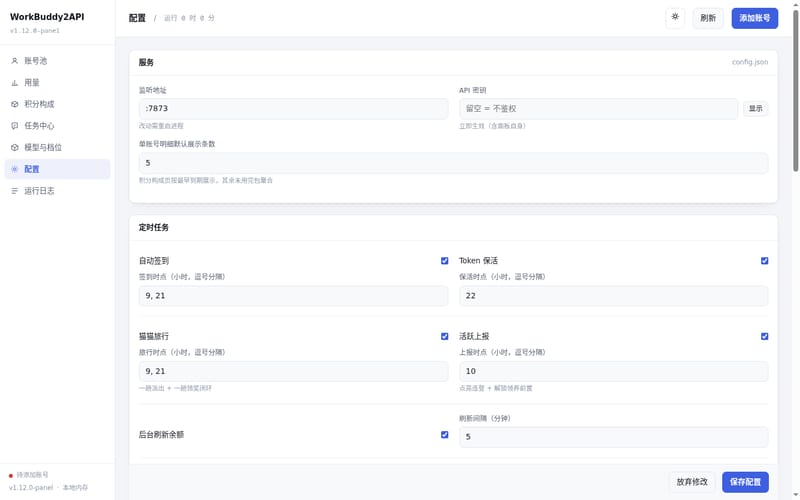Disable the 自动签到 checkbox
Screen dimensions: 800x500
444,261
